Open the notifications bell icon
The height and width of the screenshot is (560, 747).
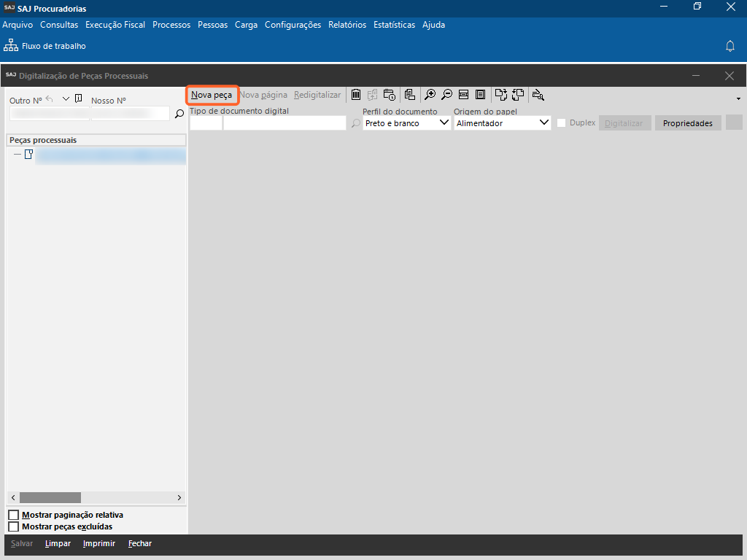729,46
